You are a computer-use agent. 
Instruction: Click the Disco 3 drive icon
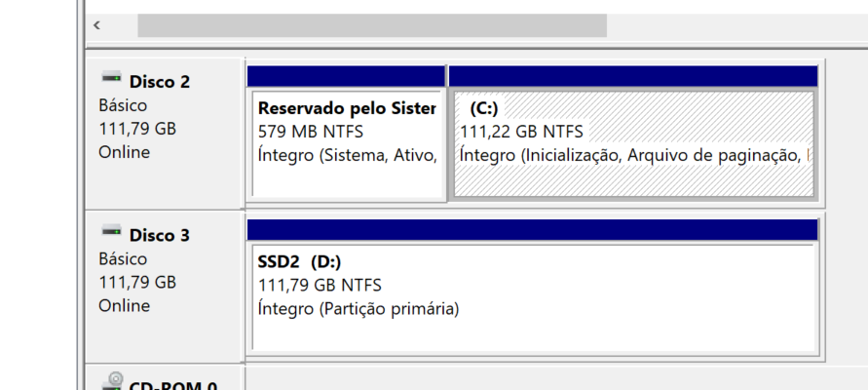click(111, 232)
